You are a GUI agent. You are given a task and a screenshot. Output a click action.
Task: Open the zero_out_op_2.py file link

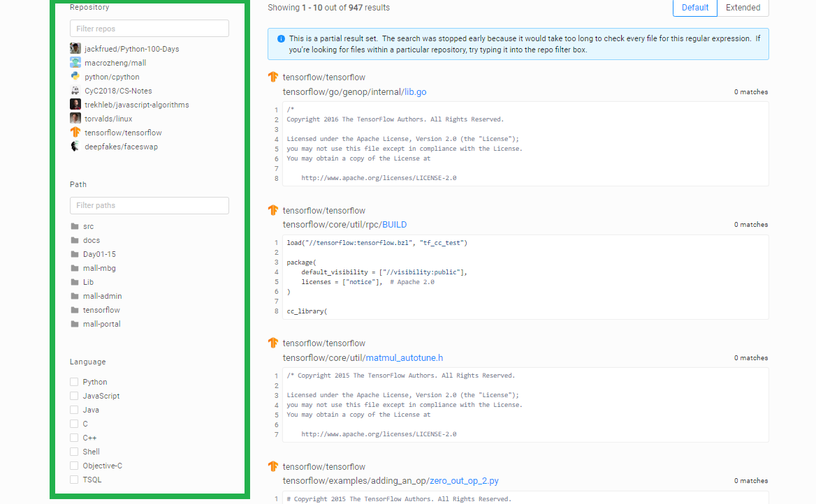coord(464,480)
